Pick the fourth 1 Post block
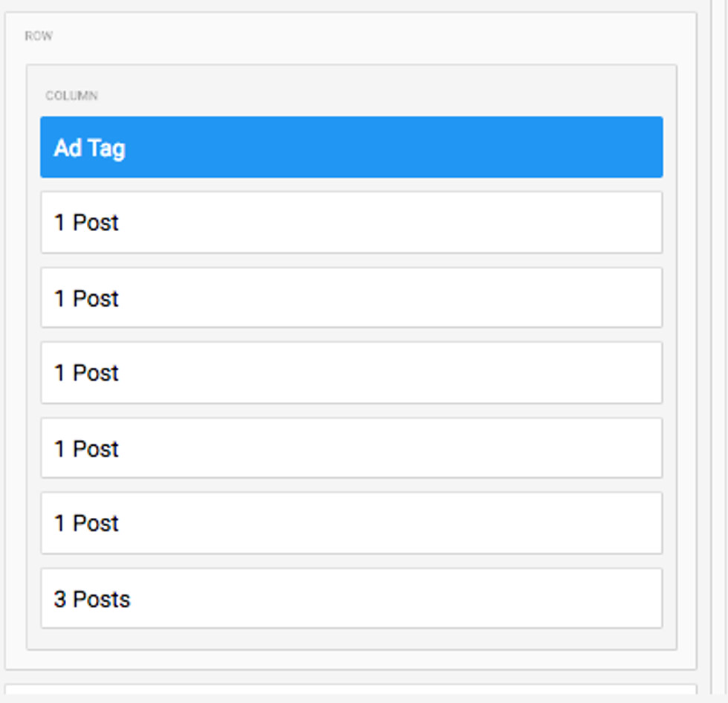Image resolution: width=728 pixels, height=703 pixels. 351,448
